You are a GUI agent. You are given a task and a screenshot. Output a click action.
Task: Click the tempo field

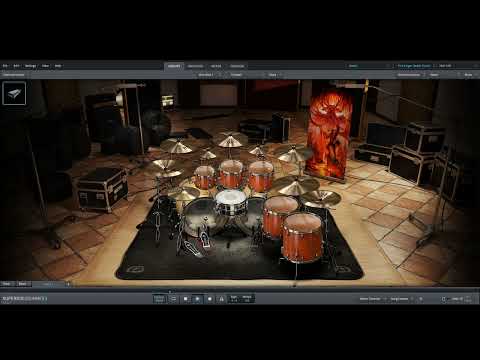[x=247, y=299]
